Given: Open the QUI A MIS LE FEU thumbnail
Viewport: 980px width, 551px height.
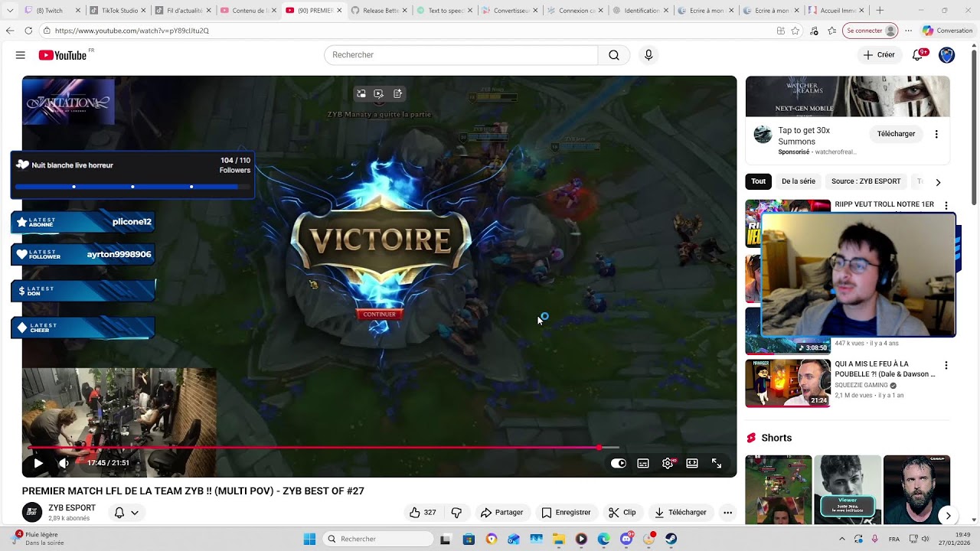Looking at the screenshot, I should (788, 383).
